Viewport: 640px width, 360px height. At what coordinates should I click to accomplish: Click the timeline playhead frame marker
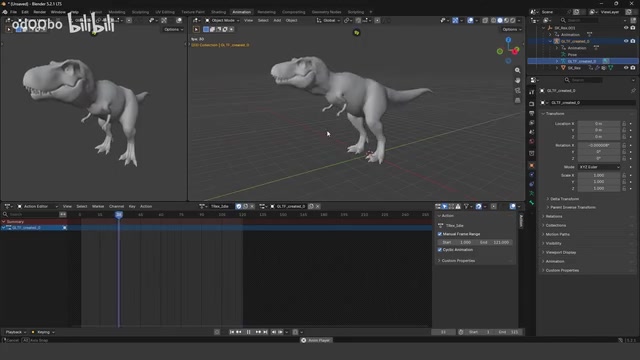(x=119, y=215)
